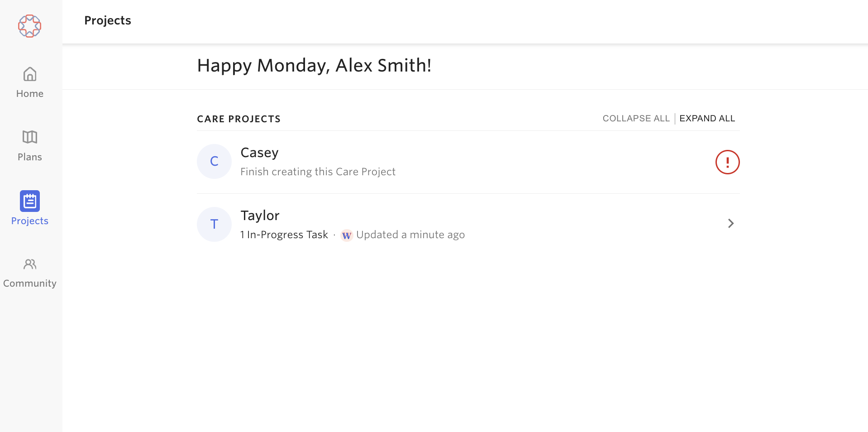Viewport: 868px width, 432px height.
Task: Open the Taylor care project name
Action: (260, 216)
